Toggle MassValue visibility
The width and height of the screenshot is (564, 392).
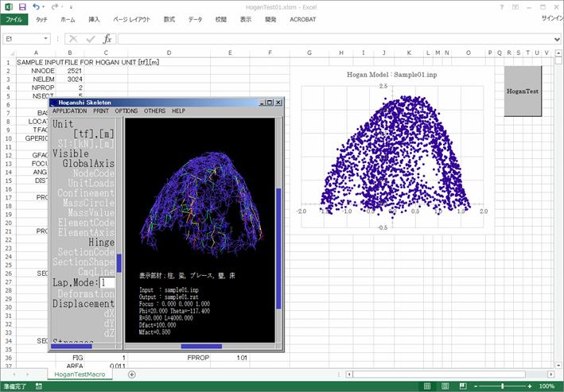point(91,212)
